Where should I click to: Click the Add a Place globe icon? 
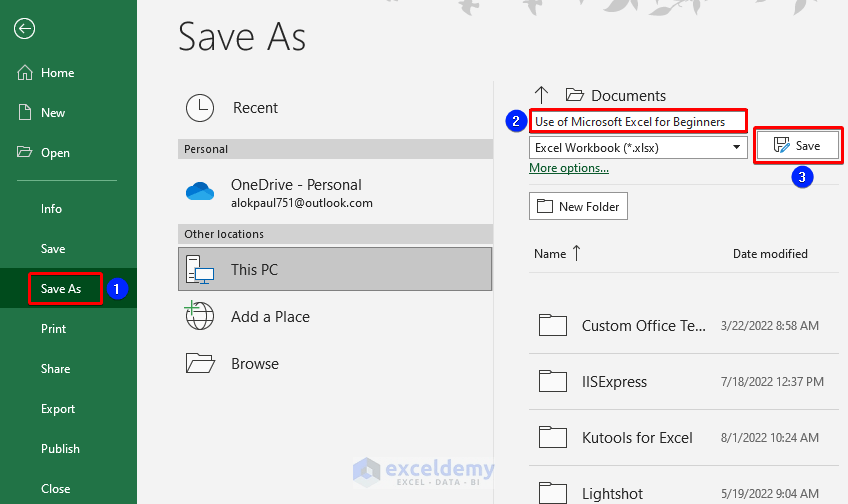pos(199,316)
